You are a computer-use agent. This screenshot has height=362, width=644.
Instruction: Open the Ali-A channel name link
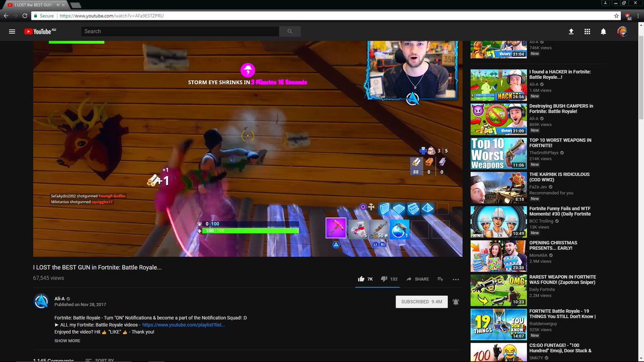60,299
